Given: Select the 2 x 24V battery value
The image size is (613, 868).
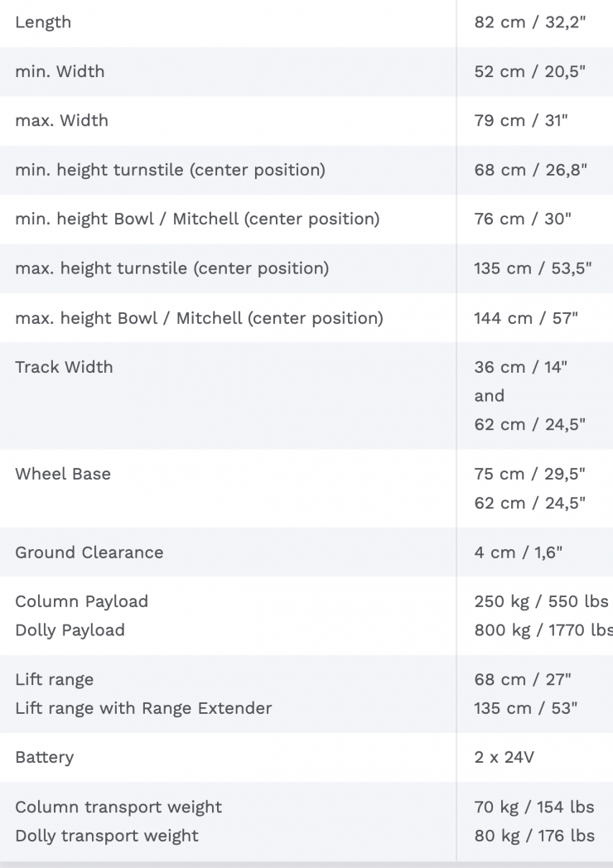Looking at the screenshot, I should [504, 757].
